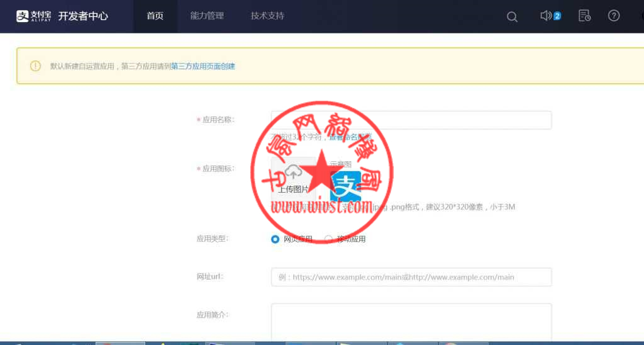This screenshot has height=345, width=644.
Task: Open notifications speaker icon with badge 2
Action: (x=550, y=16)
